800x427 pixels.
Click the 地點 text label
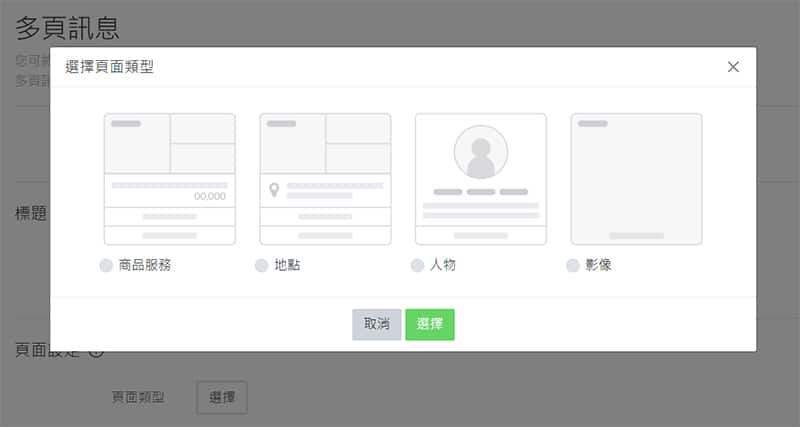coord(287,266)
